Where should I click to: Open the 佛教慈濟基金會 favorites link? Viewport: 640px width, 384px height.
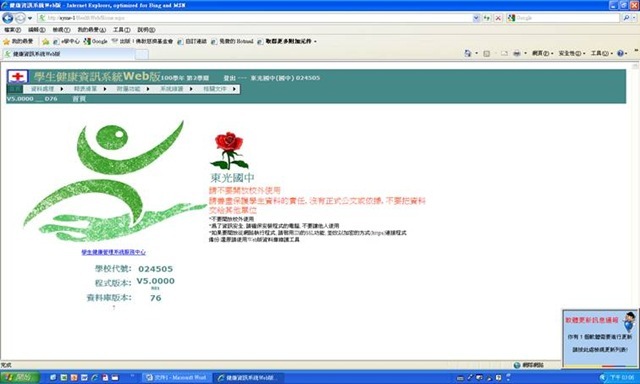pos(142,41)
